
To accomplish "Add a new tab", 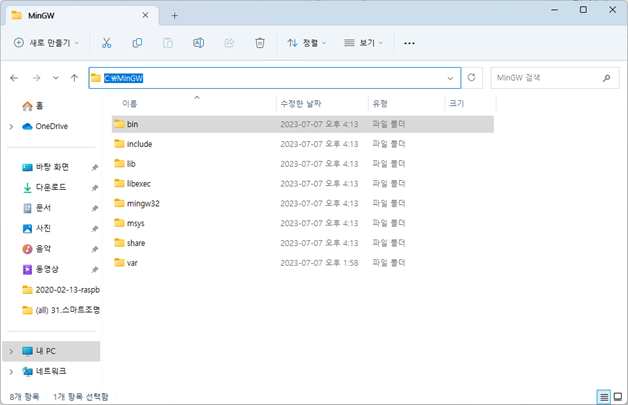I will tap(175, 16).
